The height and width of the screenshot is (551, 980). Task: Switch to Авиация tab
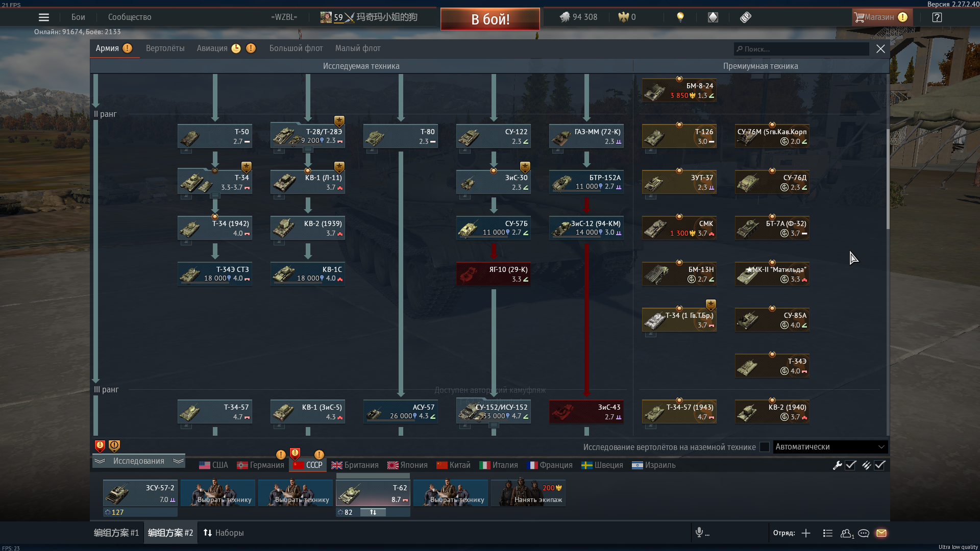point(212,48)
